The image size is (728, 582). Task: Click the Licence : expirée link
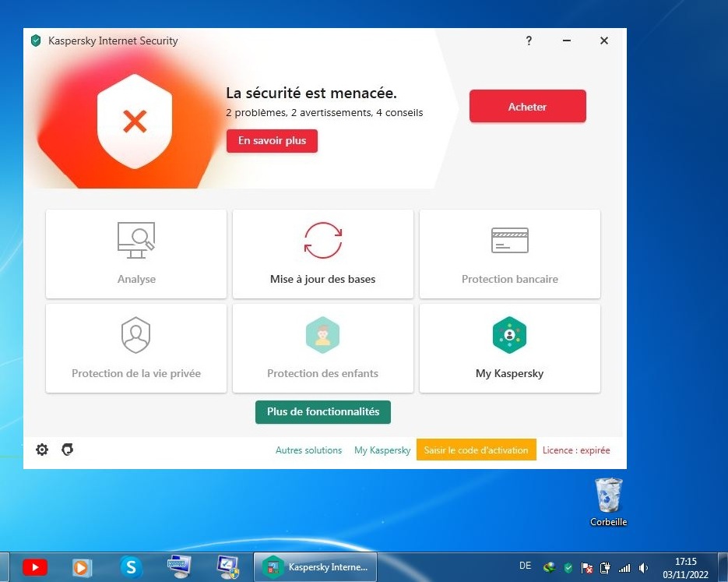[576, 450]
